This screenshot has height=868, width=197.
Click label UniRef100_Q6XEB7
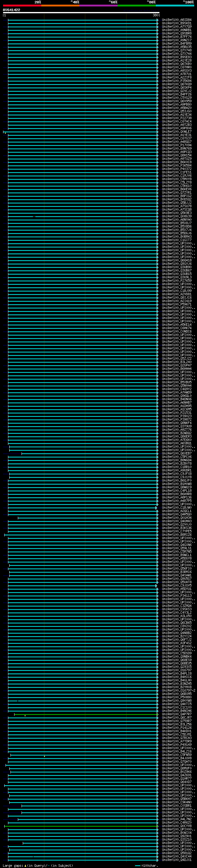[x=177, y=454]
